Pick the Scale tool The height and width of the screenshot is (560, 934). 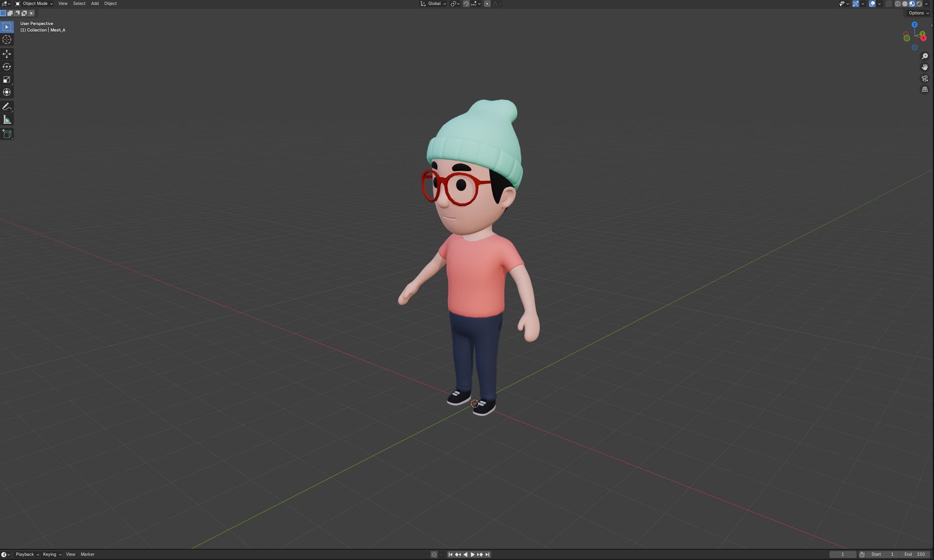pyautogui.click(x=7, y=79)
